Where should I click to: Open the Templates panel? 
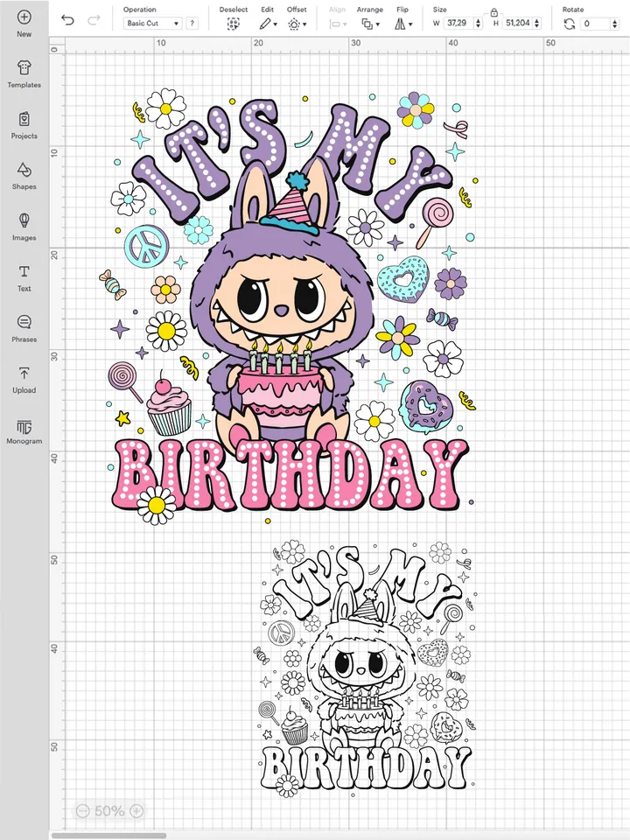pyautogui.click(x=24, y=73)
